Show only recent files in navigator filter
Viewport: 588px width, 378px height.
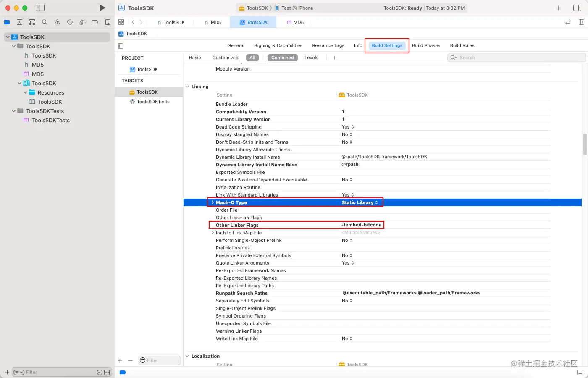coord(100,372)
